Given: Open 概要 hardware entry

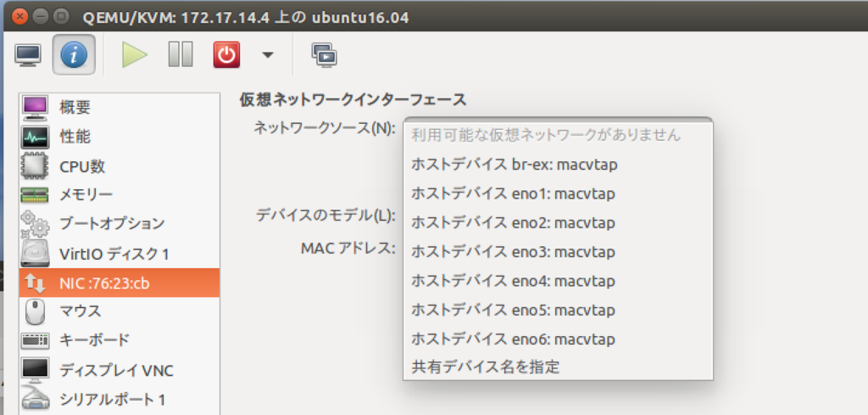Looking at the screenshot, I should tap(119, 107).
